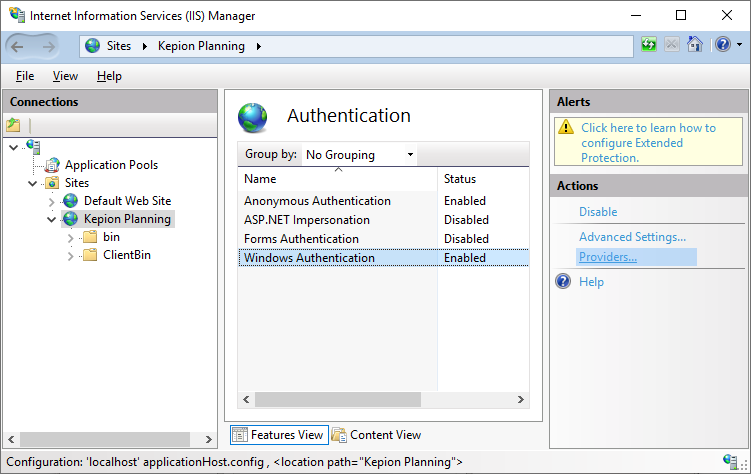Open the Help question mark toolbar icon
The image size is (751, 474).
point(722,45)
